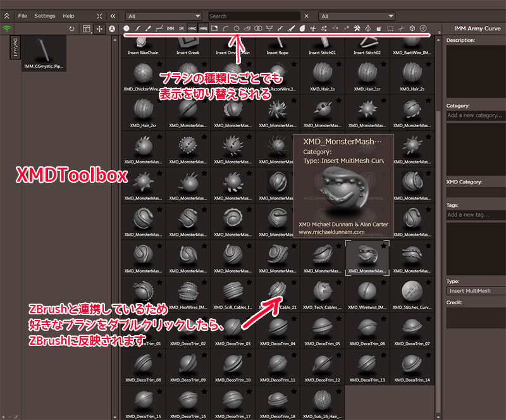Select the cube brush-type filter icon
The width and height of the screenshot is (506, 420).
(x=412, y=28)
